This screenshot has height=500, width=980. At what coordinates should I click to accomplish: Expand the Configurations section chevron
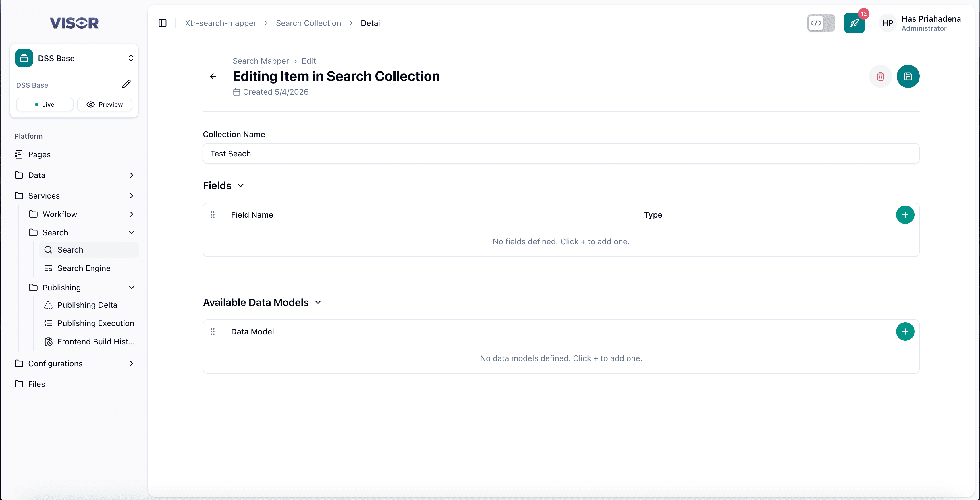(x=132, y=363)
